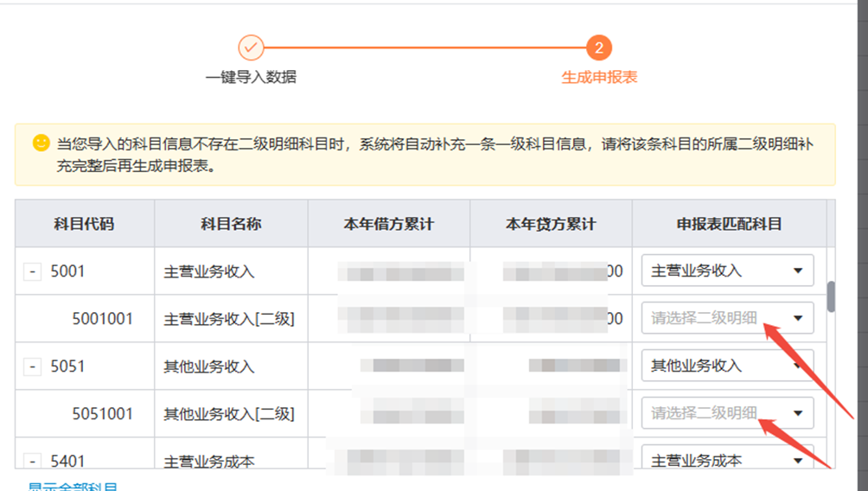Click the 科目名称 column header
Image resolution: width=868 pixels, height=491 pixels.
(231, 224)
